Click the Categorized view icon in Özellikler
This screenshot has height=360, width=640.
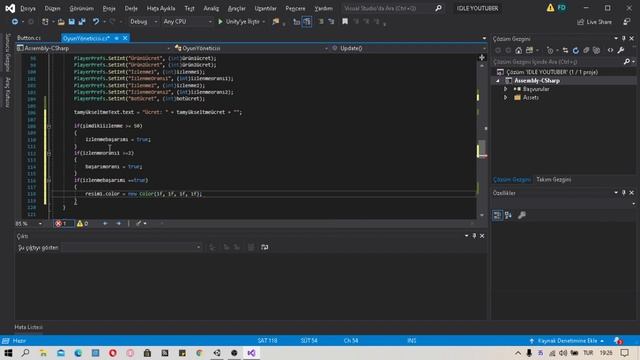497,215
